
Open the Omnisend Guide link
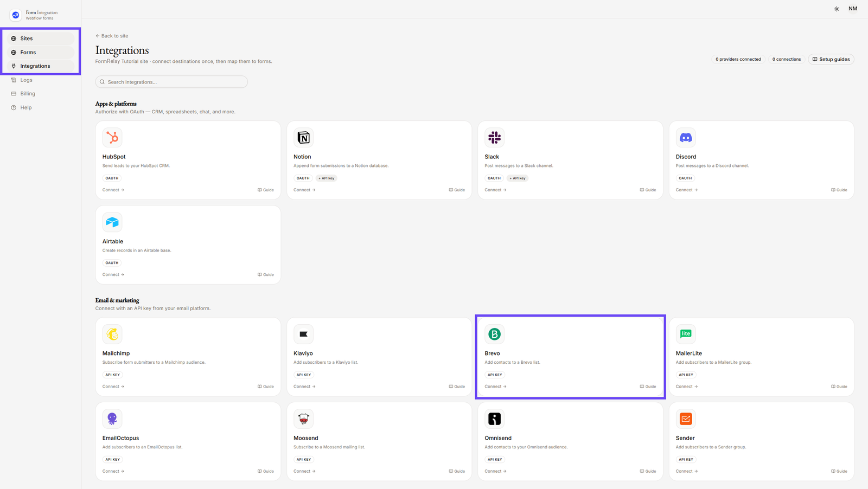(648, 471)
